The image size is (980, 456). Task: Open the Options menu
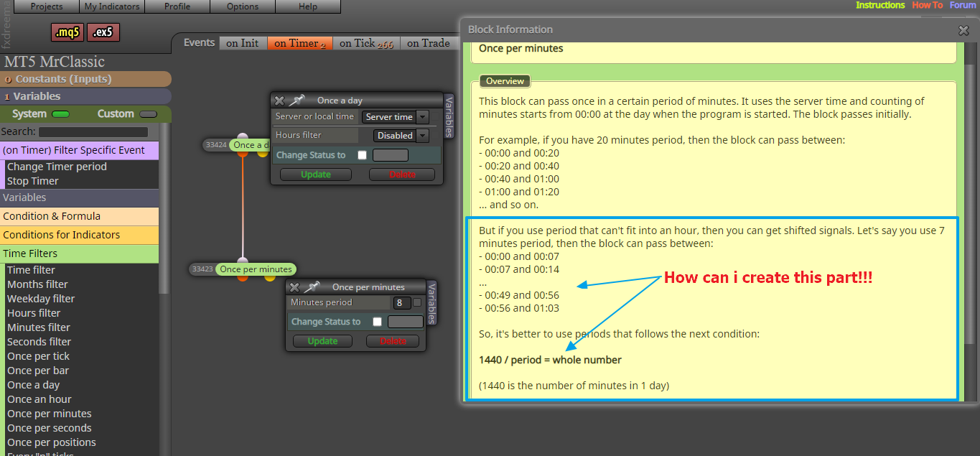[x=243, y=6]
